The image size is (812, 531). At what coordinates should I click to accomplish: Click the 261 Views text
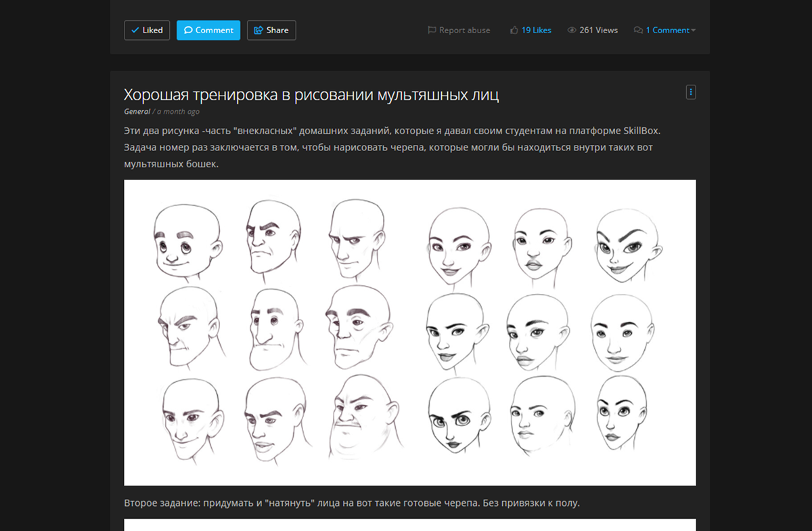click(x=598, y=30)
